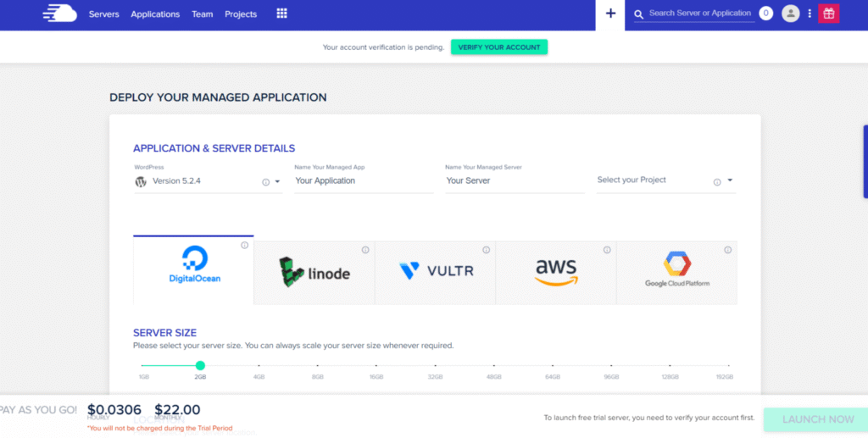Click the Name Your Managed App field
The width and height of the screenshot is (868, 438).
tap(363, 180)
